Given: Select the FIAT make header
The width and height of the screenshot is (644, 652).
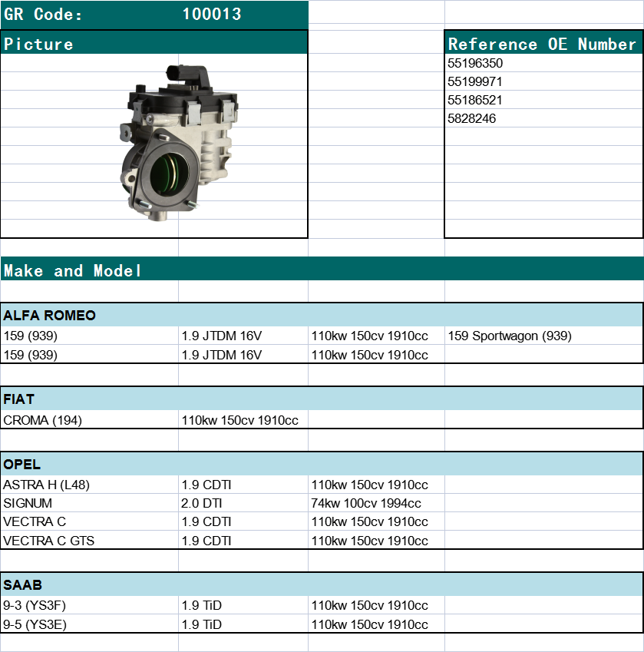Looking at the screenshot, I should coord(322,399).
